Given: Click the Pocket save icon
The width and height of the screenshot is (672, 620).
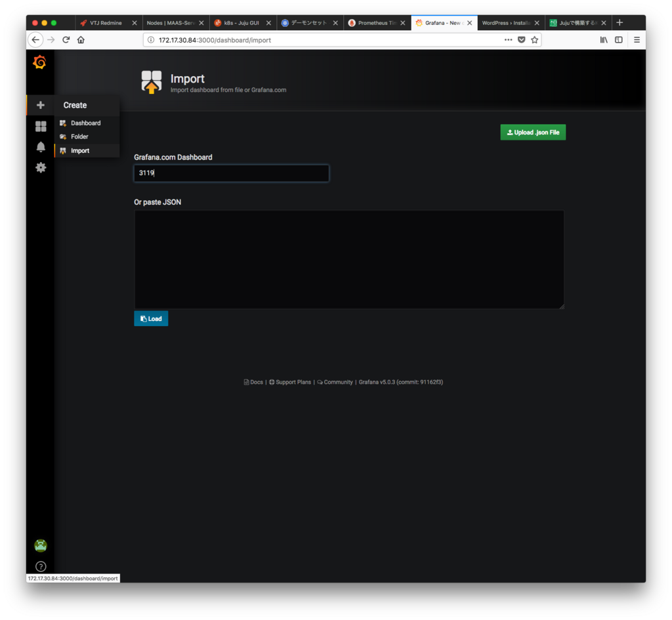Looking at the screenshot, I should [521, 40].
